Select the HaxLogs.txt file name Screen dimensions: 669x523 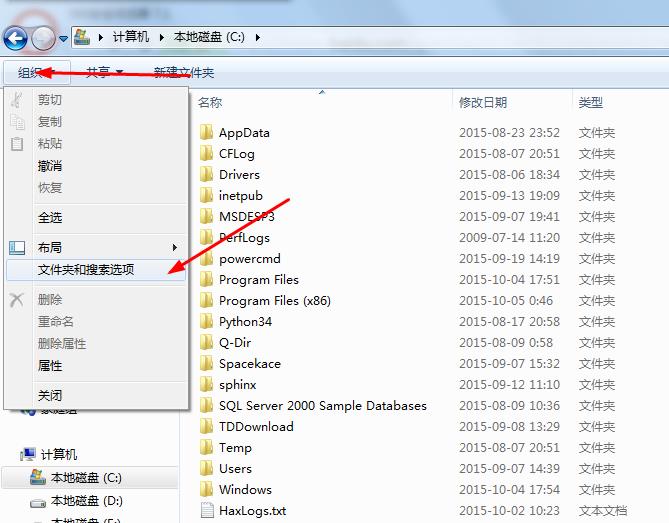pyautogui.click(x=253, y=510)
